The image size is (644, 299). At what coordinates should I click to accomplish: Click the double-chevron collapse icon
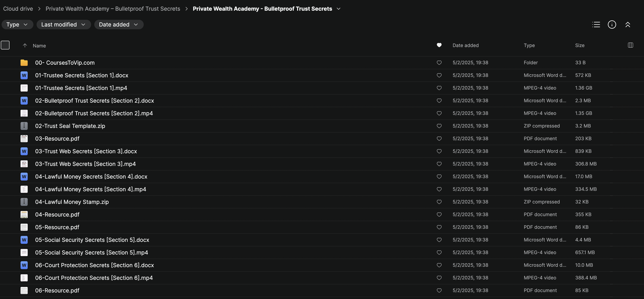[628, 25]
